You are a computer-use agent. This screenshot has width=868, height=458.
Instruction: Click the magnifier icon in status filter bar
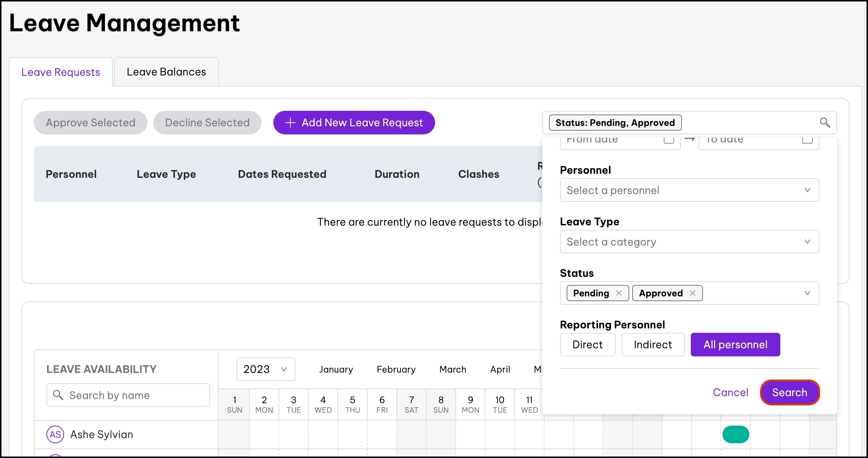[x=825, y=123]
